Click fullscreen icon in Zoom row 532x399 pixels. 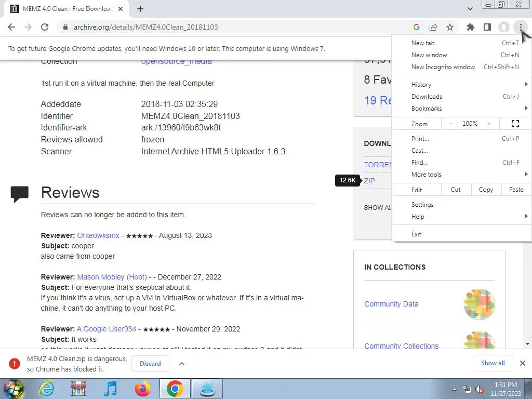[x=515, y=124]
